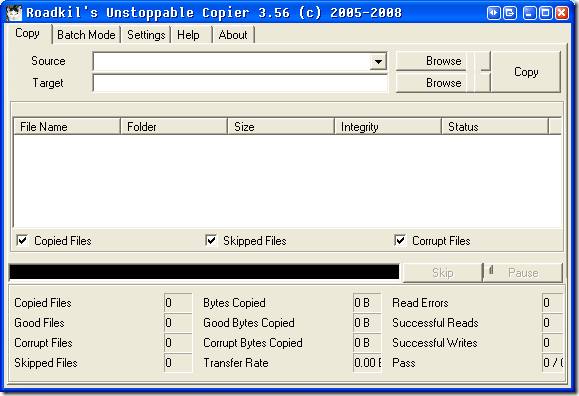This screenshot has height=396, width=579.
Task: Click inside the Target path field
Action: tap(240, 83)
